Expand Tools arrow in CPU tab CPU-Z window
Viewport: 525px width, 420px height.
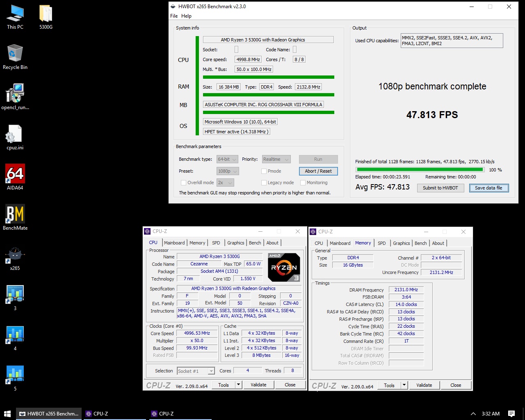point(238,385)
